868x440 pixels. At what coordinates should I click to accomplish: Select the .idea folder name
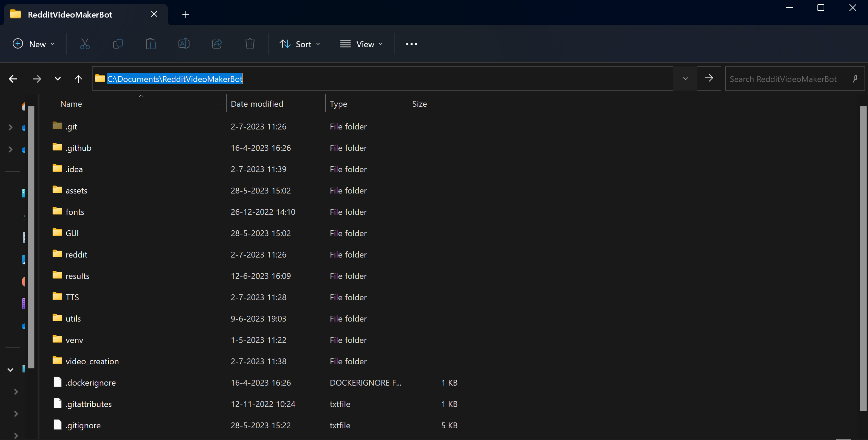[74, 169]
